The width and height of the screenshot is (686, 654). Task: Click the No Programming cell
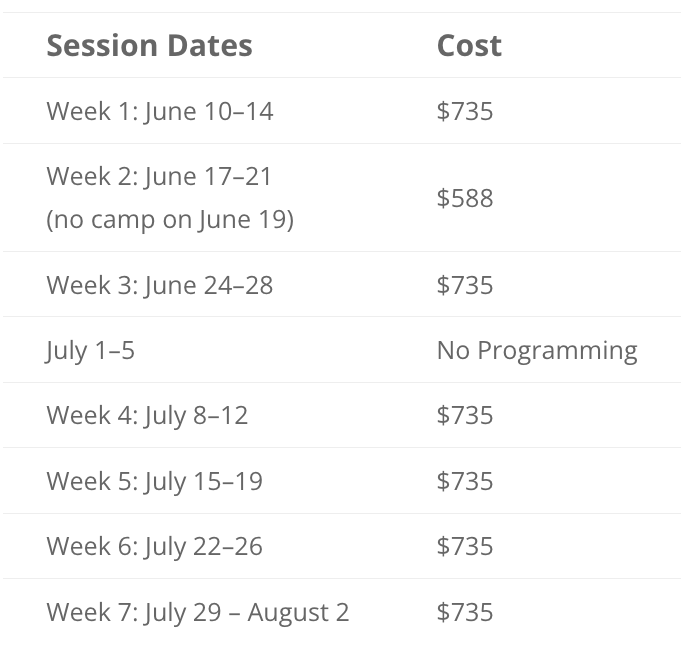[x=537, y=351]
